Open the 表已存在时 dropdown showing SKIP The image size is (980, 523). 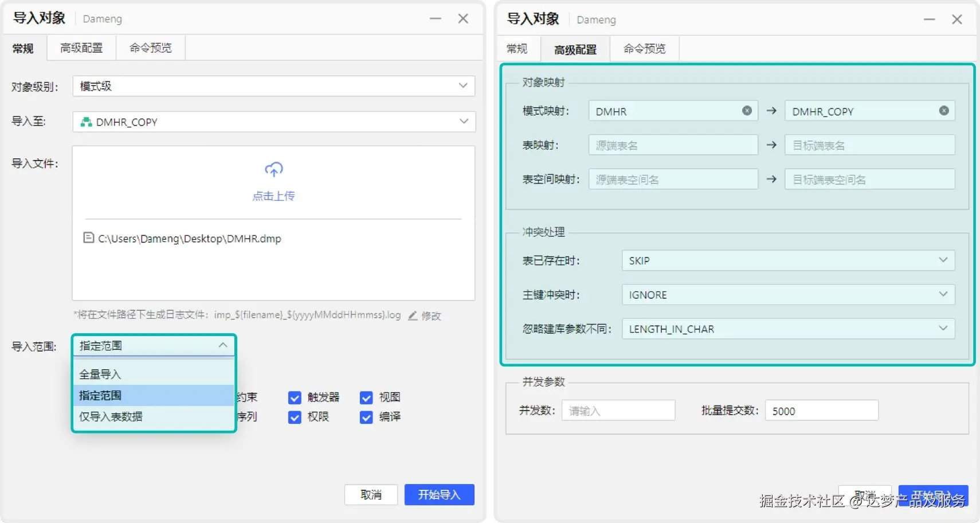[x=788, y=260]
